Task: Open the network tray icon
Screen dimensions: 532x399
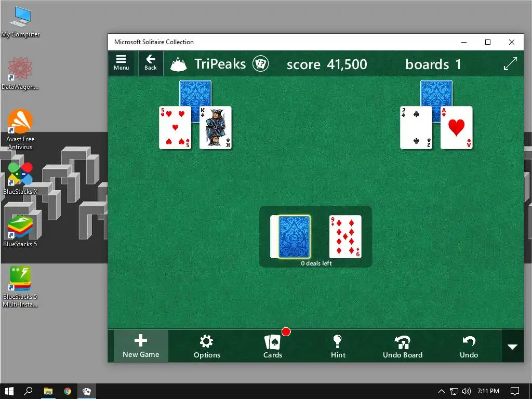Action: coord(454,391)
